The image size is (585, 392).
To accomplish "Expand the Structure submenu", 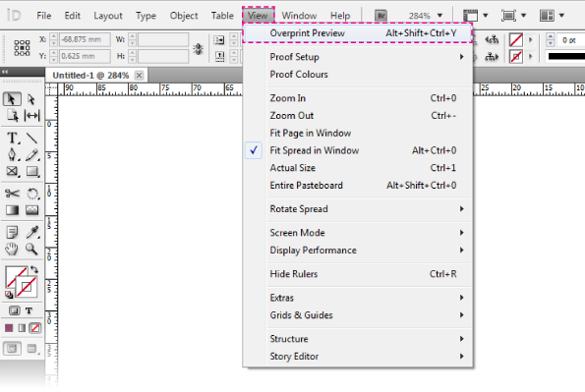I will click(357, 339).
